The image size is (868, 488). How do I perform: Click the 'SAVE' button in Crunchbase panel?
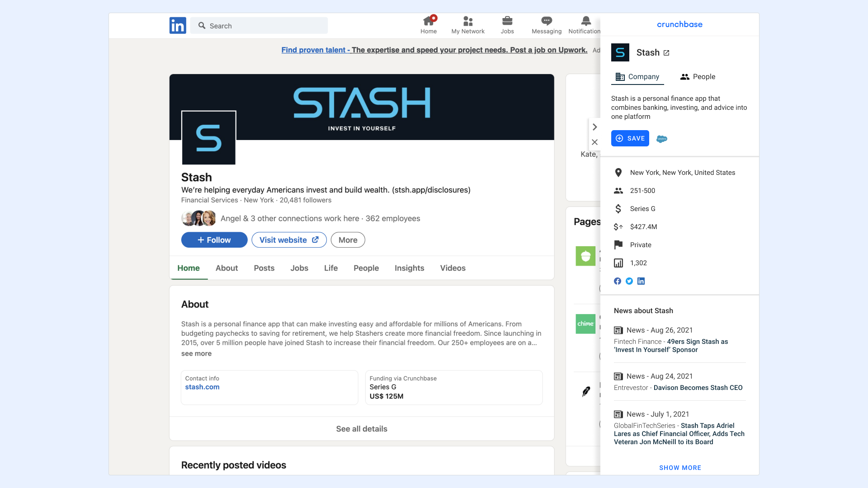[x=630, y=138]
